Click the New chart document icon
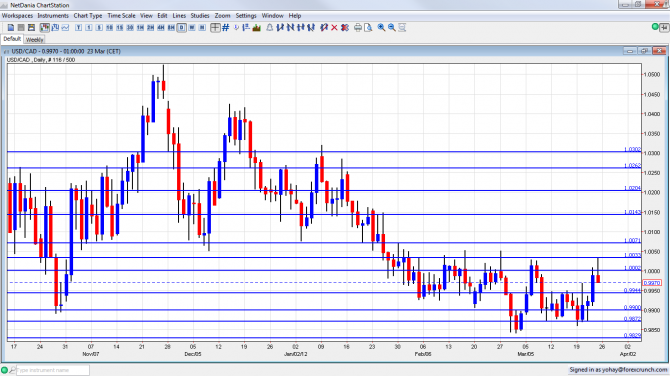Image resolution: width=670 pixels, height=376 pixels. tap(11, 28)
